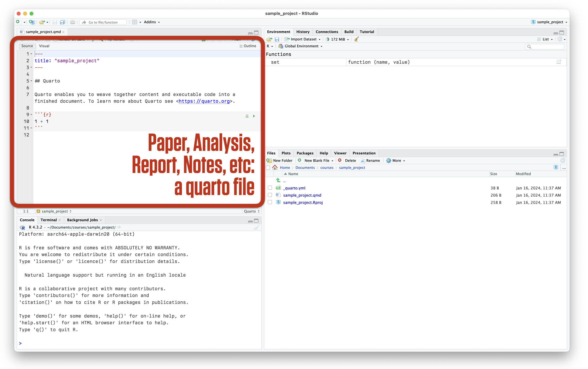Open the https://quarto.org link
This screenshot has width=588, height=369.
[204, 101]
